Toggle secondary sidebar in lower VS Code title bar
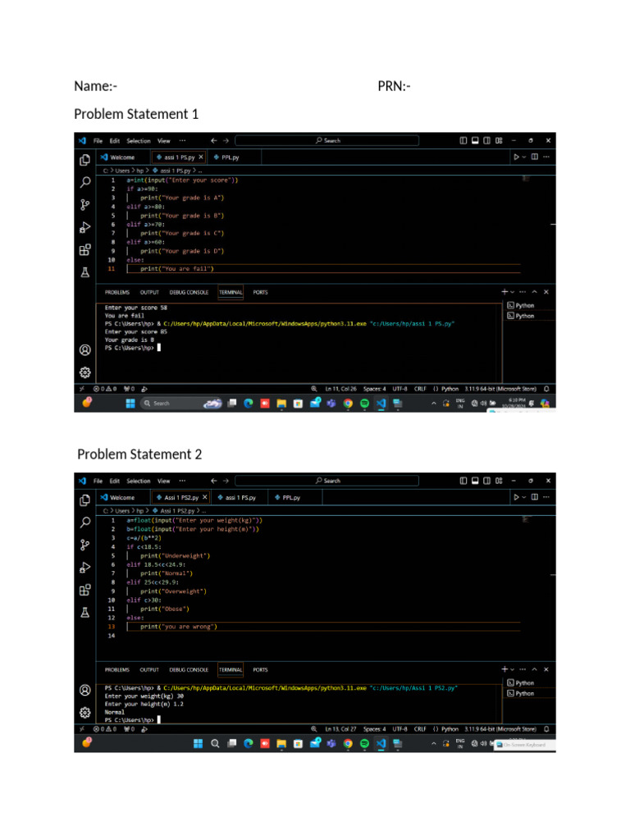 [486, 481]
